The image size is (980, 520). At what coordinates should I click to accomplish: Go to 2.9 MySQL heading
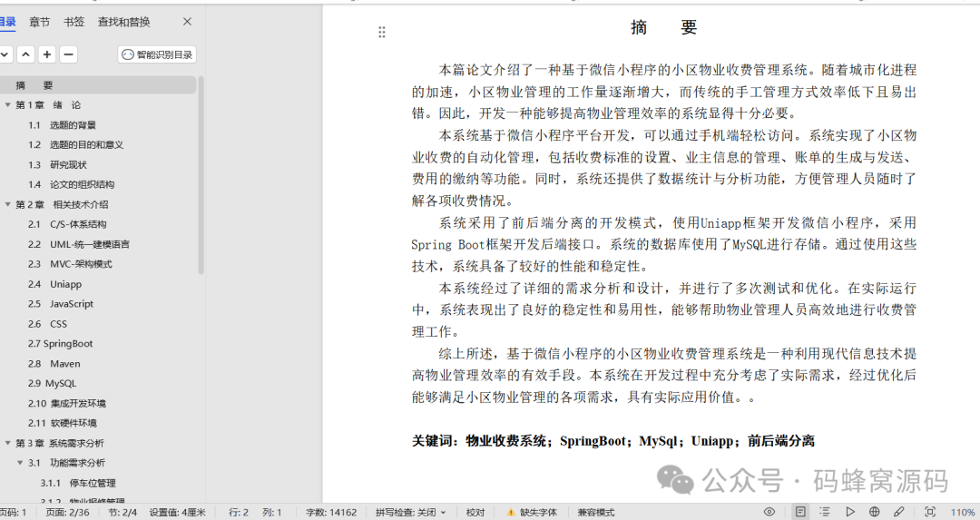pyautogui.click(x=52, y=383)
